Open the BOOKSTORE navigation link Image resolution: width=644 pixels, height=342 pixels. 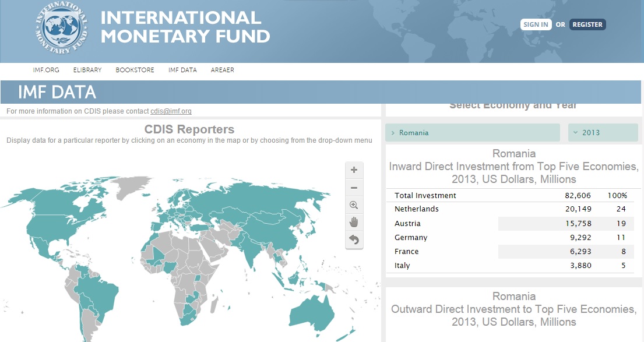135,70
